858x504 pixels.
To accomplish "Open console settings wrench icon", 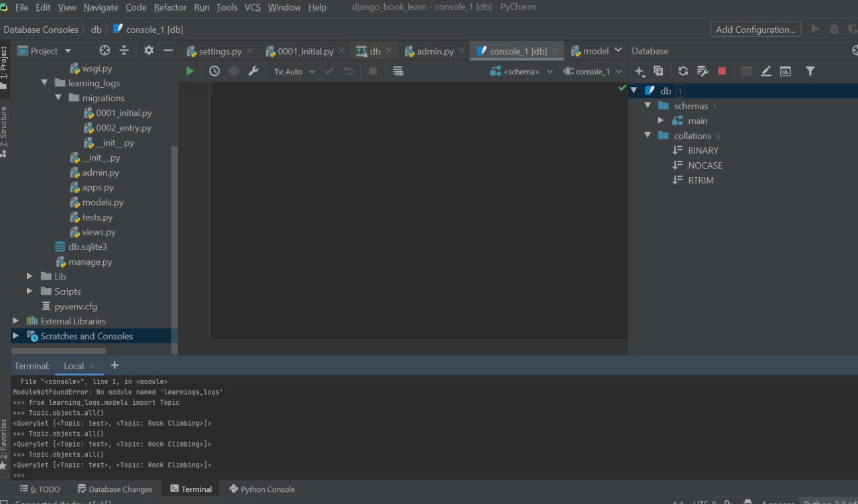I will tap(253, 71).
